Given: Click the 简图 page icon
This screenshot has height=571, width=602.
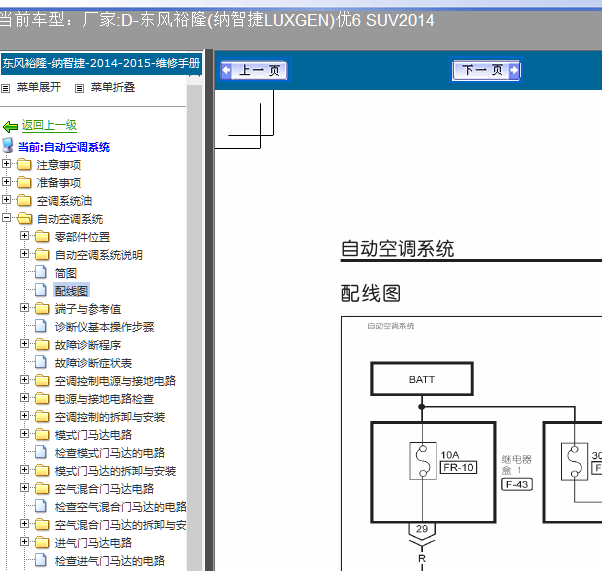Looking at the screenshot, I should [x=41, y=272].
